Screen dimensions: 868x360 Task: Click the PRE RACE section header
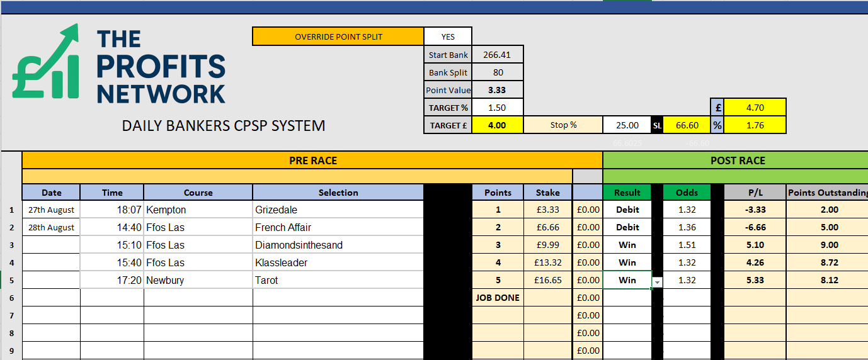coord(312,160)
